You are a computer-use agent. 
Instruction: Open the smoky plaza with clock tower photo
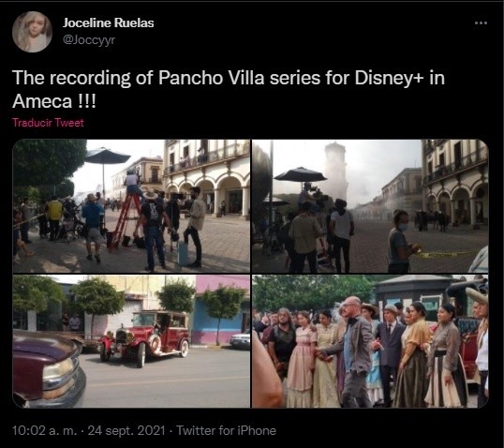[370, 206]
